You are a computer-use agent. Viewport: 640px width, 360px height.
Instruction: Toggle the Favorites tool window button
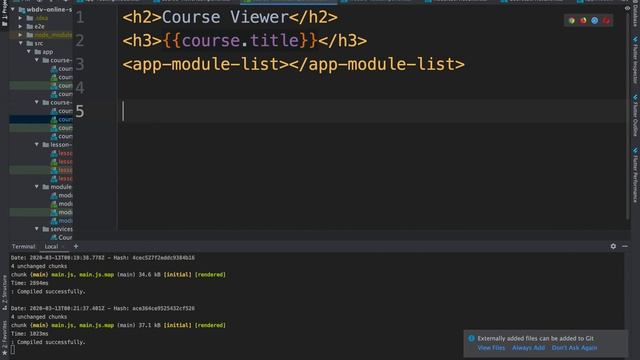click(4, 338)
